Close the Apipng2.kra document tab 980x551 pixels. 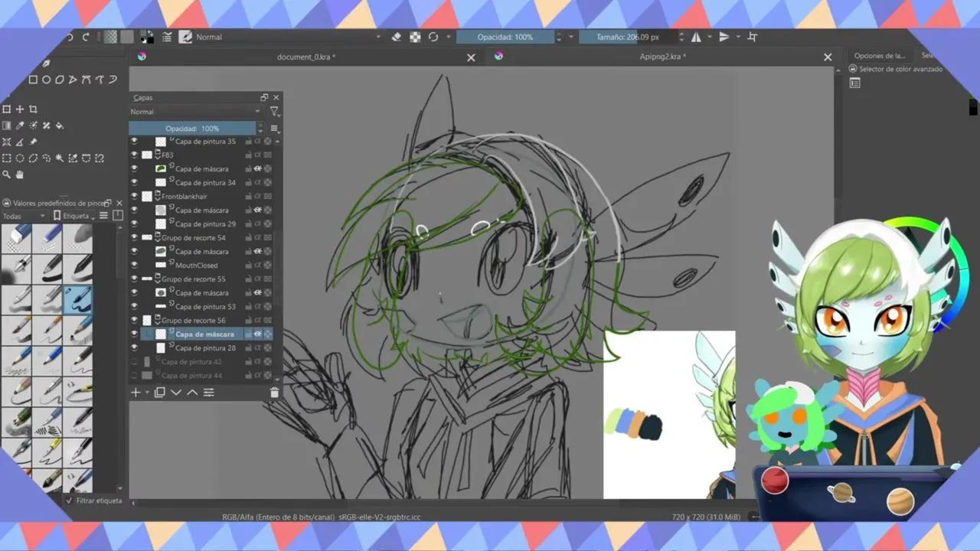(828, 57)
